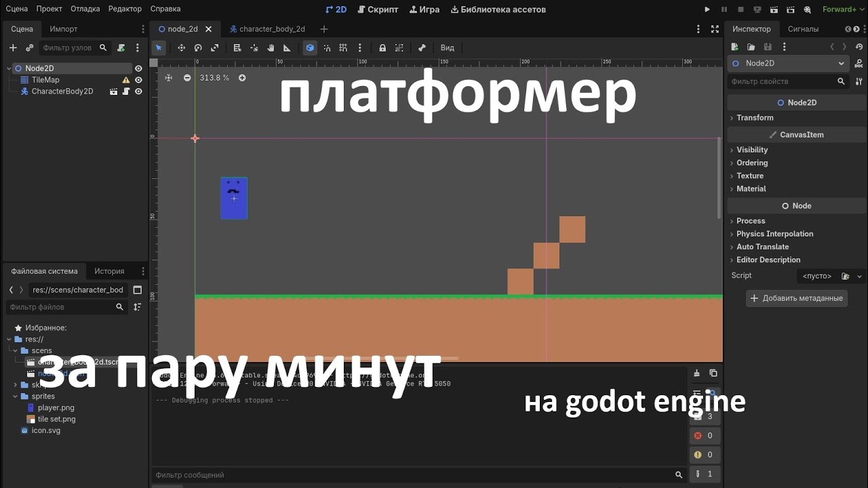
Task: Click the list-select nodes tool icon
Action: click(237, 48)
